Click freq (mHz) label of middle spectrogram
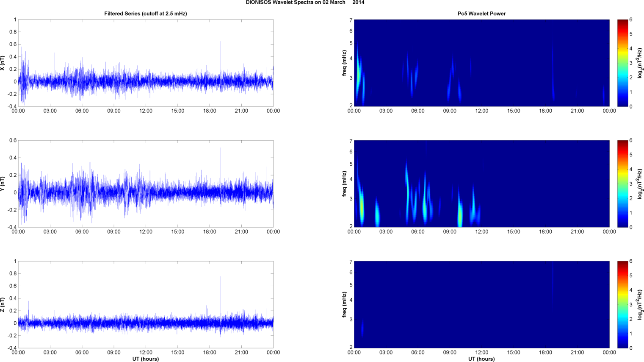The width and height of the screenshot is (644, 362). [x=345, y=184]
